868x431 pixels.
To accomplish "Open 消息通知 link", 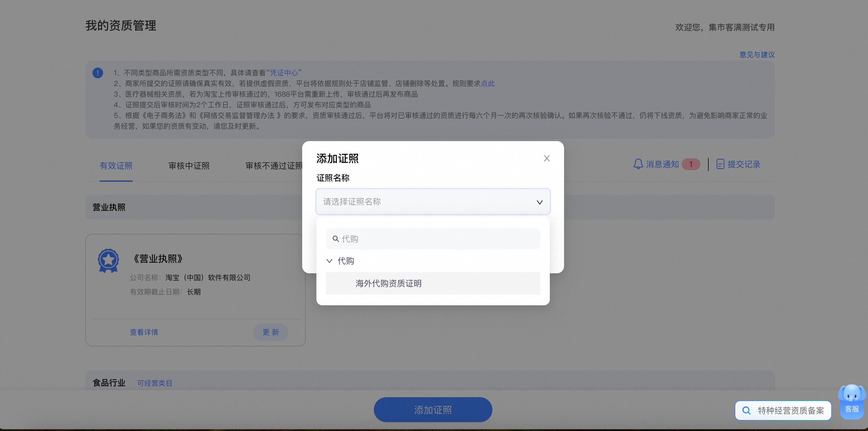I will 662,164.
